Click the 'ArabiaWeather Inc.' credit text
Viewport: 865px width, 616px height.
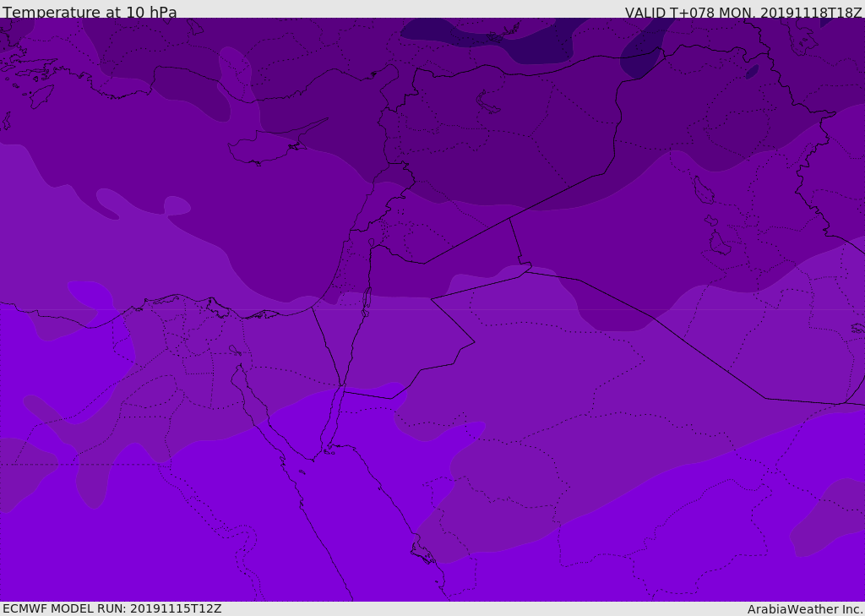(x=805, y=609)
